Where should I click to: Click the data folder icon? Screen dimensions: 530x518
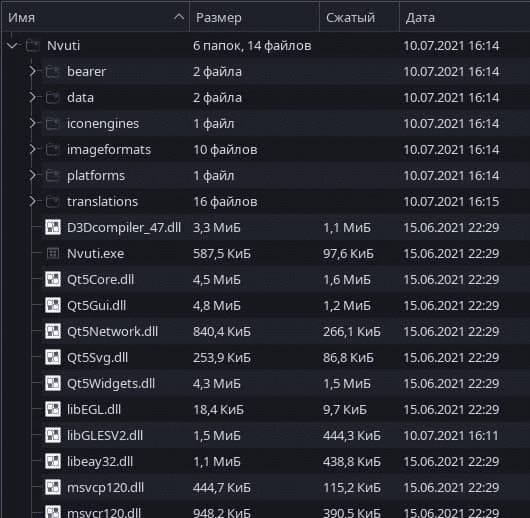[53, 97]
